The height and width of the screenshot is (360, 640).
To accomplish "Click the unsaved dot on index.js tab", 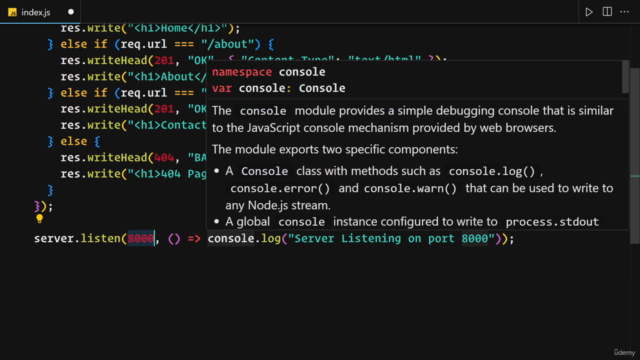I will click(x=71, y=12).
